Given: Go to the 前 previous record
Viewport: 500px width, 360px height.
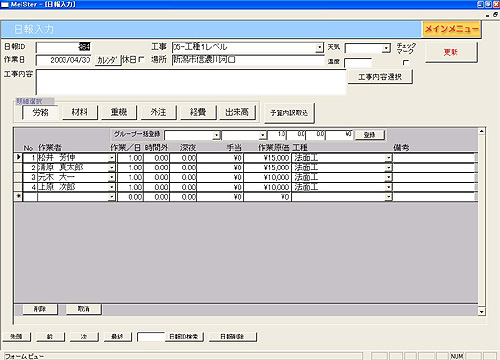Looking at the screenshot, I should (50, 337).
